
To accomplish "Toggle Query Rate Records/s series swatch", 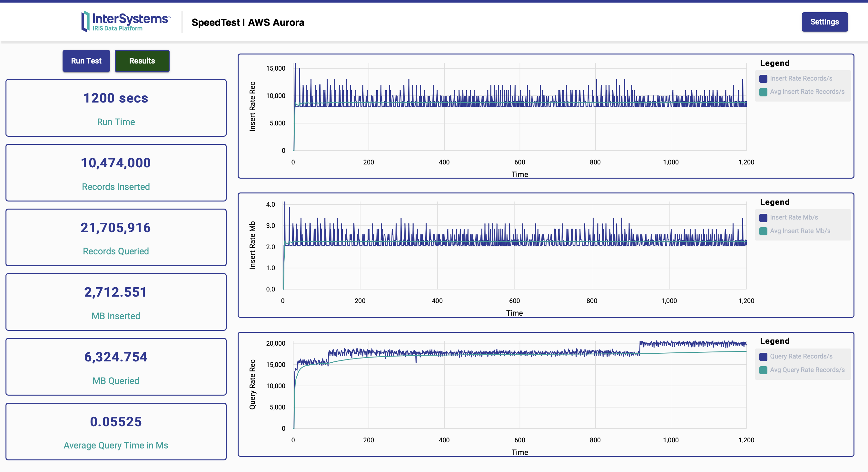I will [763, 357].
